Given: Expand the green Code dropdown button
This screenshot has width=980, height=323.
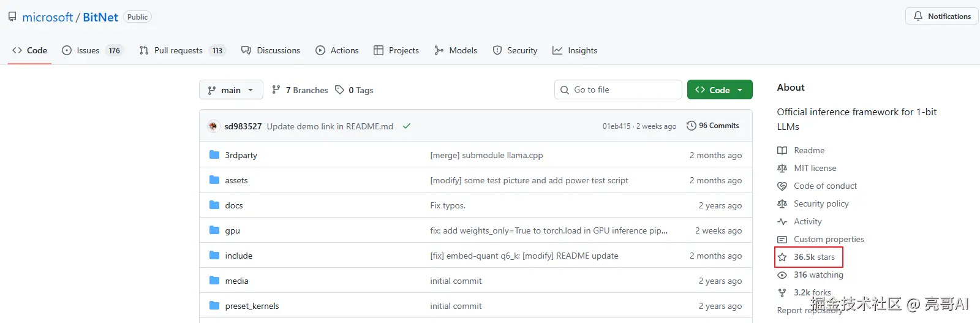Looking at the screenshot, I should (720, 90).
